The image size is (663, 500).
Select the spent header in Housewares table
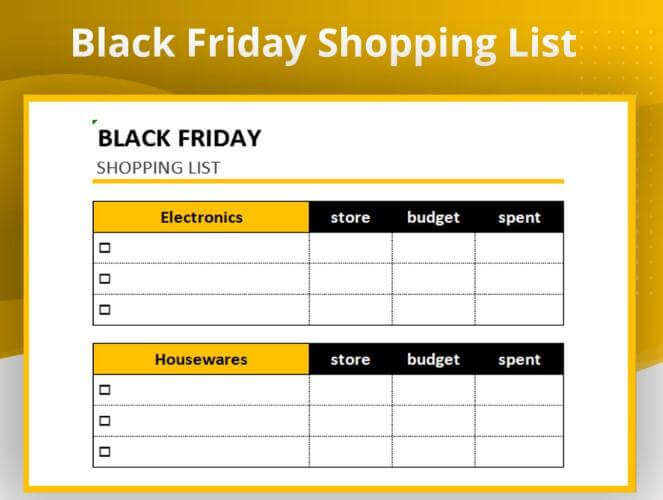coord(519,359)
